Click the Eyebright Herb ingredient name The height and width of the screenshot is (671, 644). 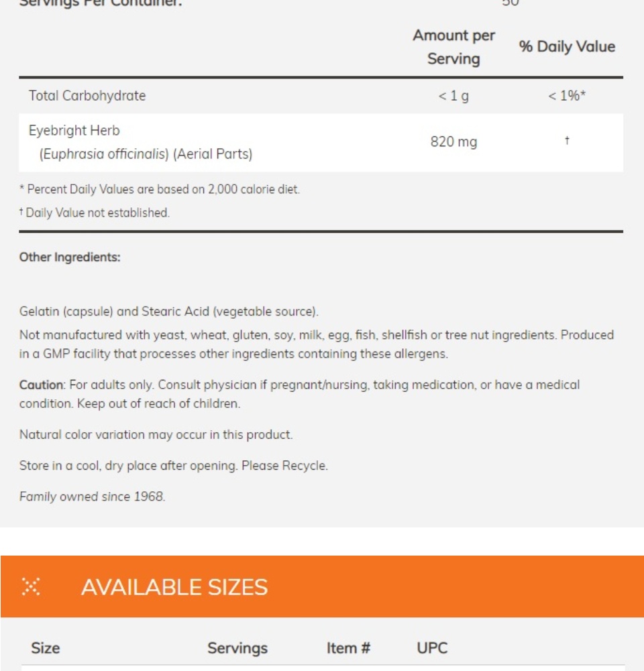click(74, 130)
